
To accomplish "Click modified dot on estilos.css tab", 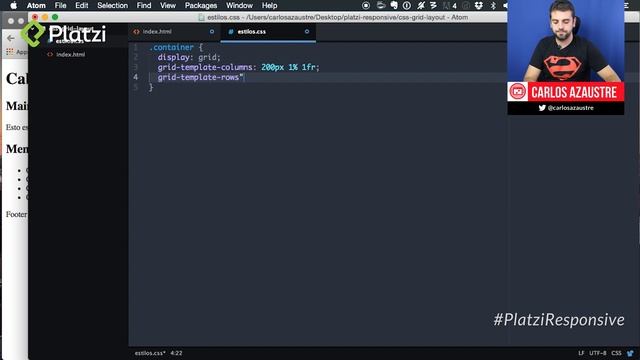I will click(x=307, y=31).
